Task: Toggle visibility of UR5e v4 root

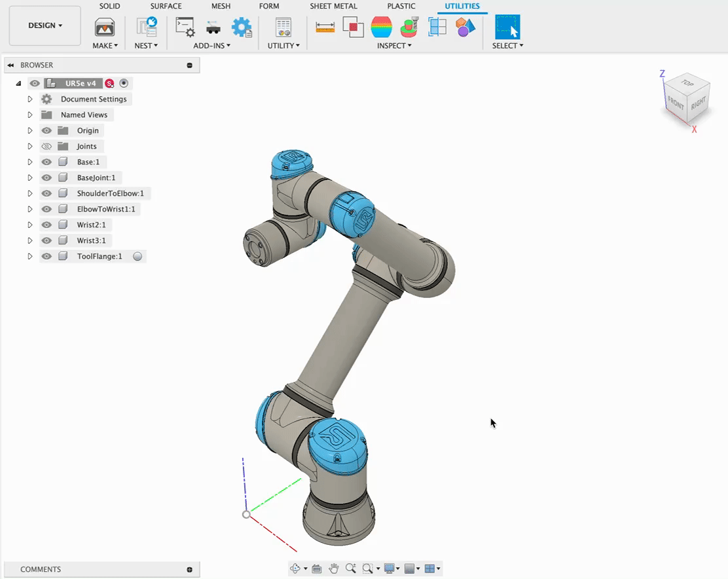Action: click(35, 83)
